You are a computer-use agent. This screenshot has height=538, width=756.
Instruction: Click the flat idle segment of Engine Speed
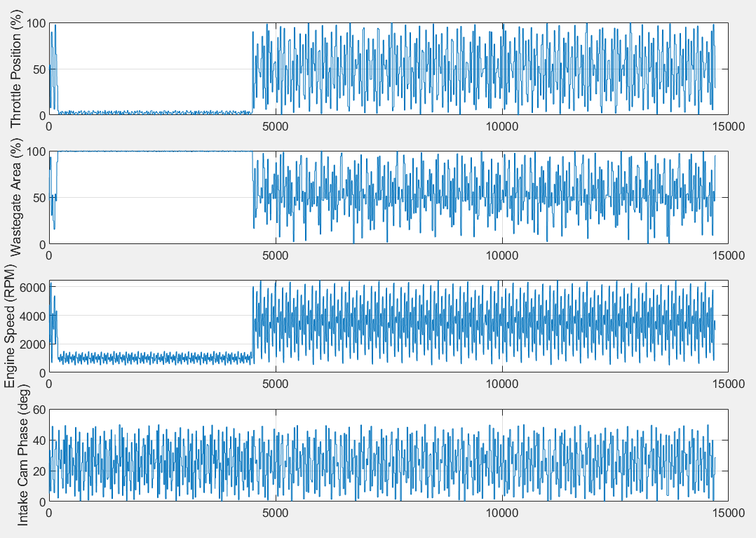click(x=175, y=358)
